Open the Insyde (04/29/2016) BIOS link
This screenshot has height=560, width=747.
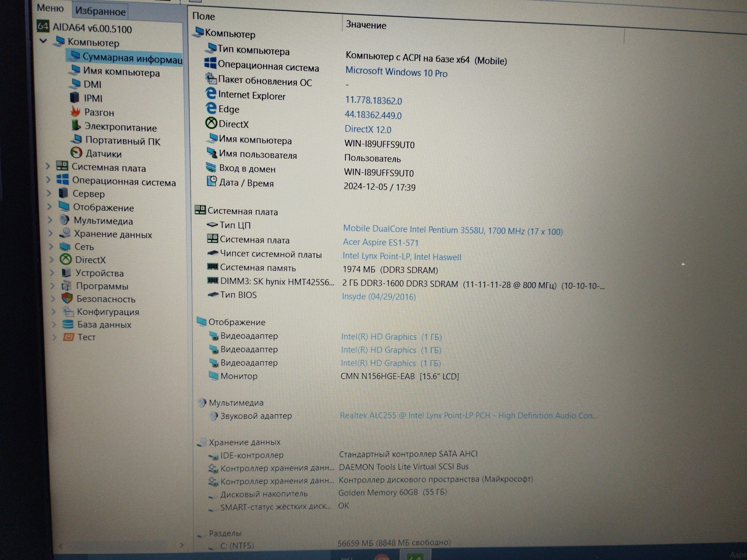379,296
